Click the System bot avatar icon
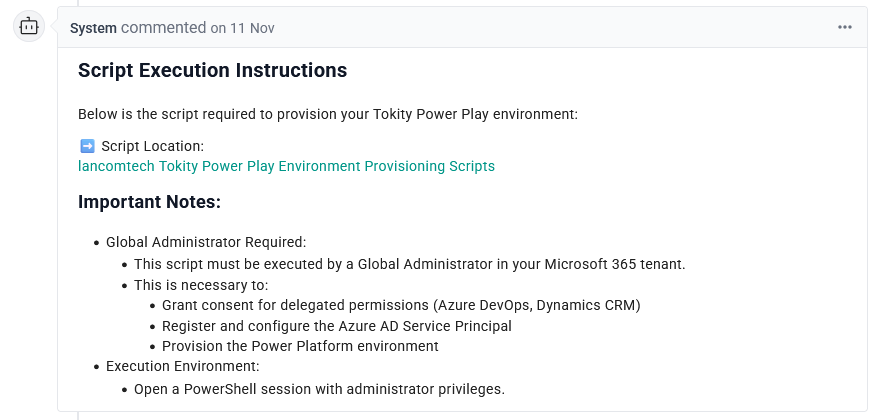The height and width of the screenshot is (420, 876). coord(29,27)
